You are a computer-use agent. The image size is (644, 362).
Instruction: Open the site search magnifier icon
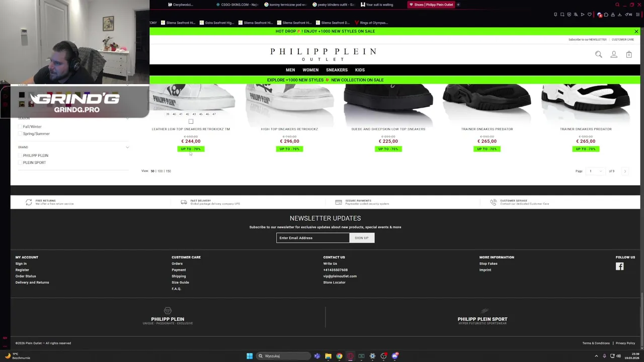pyautogui.click(x=599, y=54)
